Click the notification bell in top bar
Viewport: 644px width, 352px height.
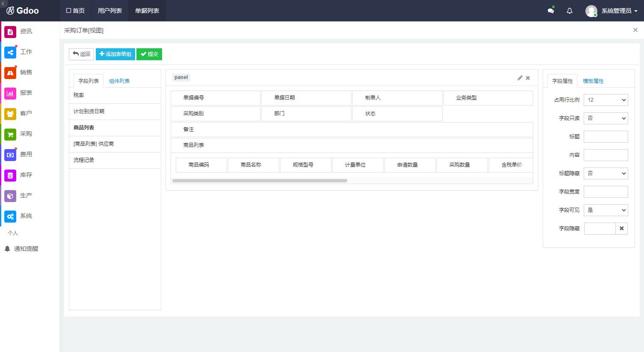(x=570, y=11)
